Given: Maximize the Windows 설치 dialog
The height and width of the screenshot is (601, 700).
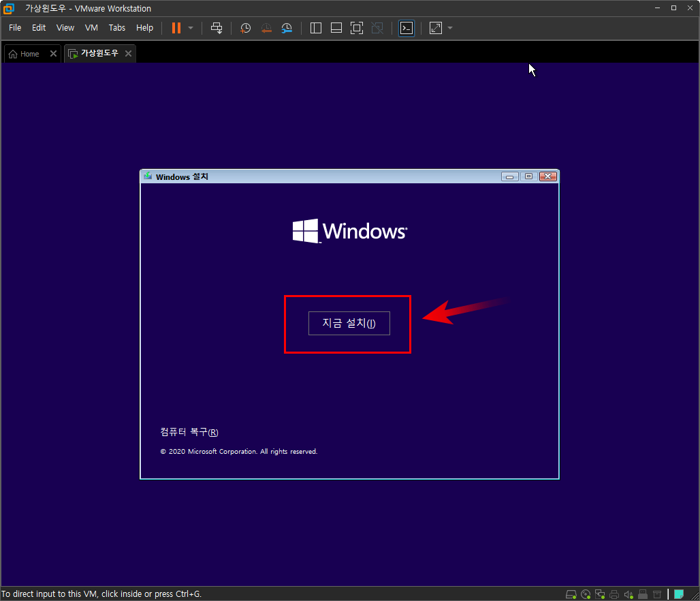Looking at the screenshot, I should 528,176.
